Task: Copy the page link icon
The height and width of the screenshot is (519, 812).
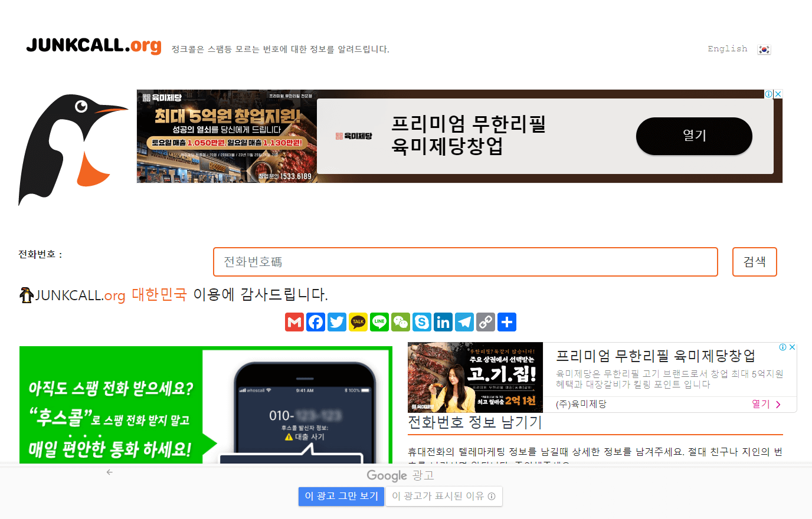Action: point(486,322)
